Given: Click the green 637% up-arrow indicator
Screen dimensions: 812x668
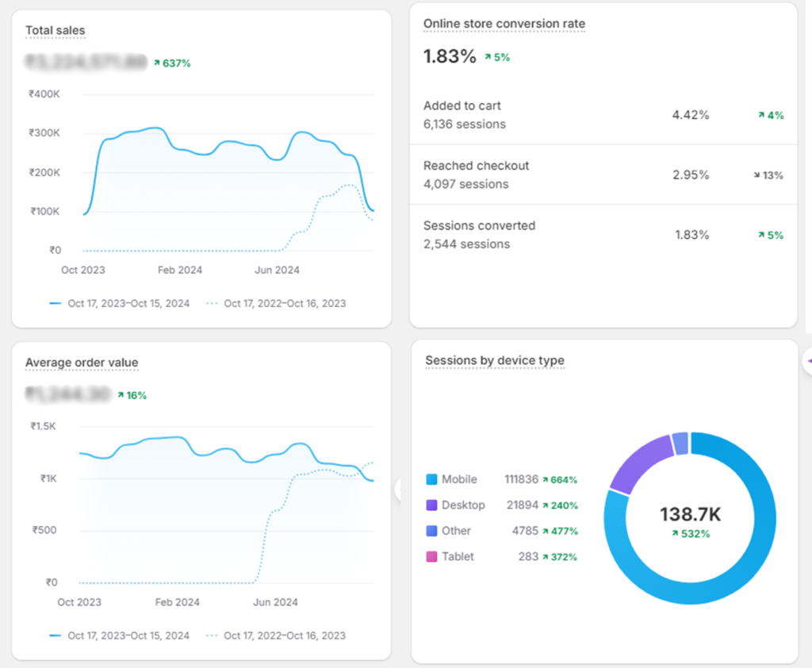Looking at the screenshot, I should point(157,63).
